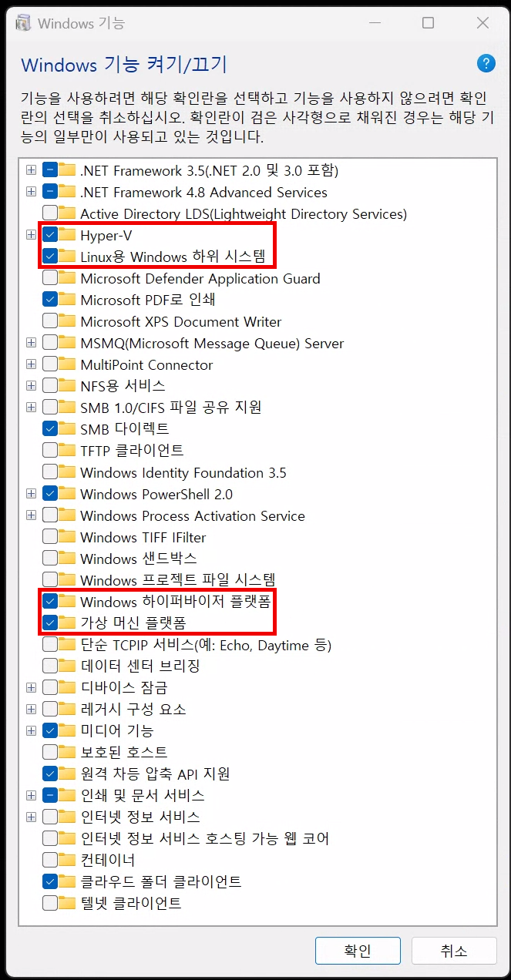Expand the Hyper-V tree node
Screen dimensions: 511x980
(x=31, y=235)
